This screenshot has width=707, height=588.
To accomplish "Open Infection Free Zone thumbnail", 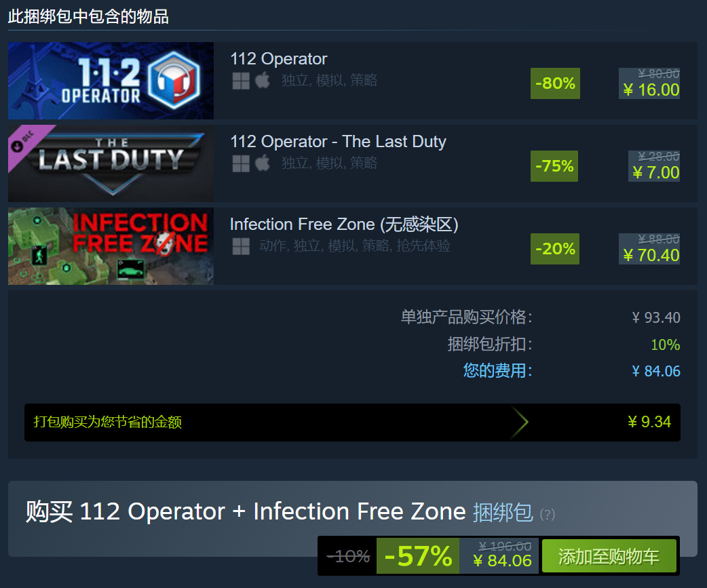I will tap(111, 246).
